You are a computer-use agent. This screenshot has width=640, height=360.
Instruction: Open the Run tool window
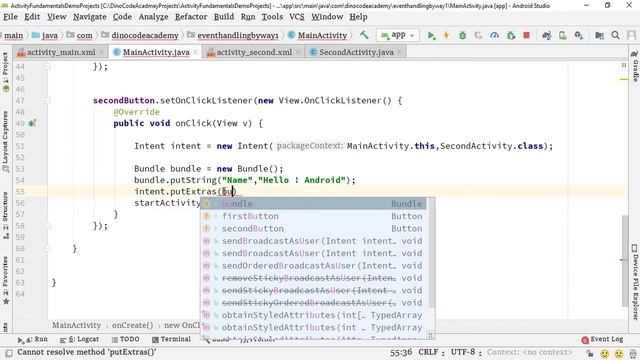[33, 339]
